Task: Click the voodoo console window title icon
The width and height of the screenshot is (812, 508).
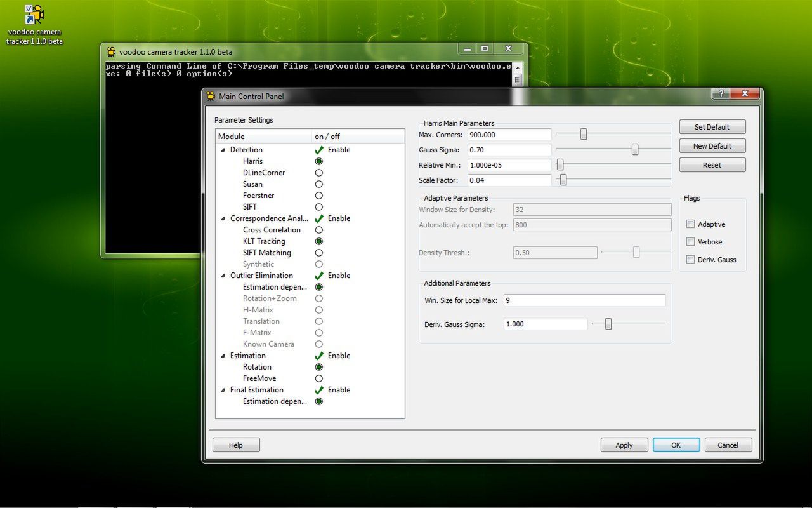Action: click(x=112, y=52)
